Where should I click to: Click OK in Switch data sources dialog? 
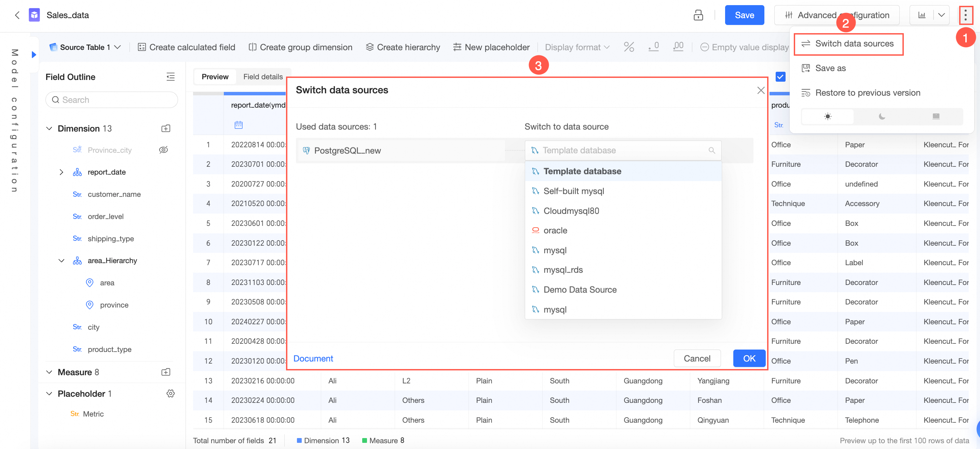(749, 358)
